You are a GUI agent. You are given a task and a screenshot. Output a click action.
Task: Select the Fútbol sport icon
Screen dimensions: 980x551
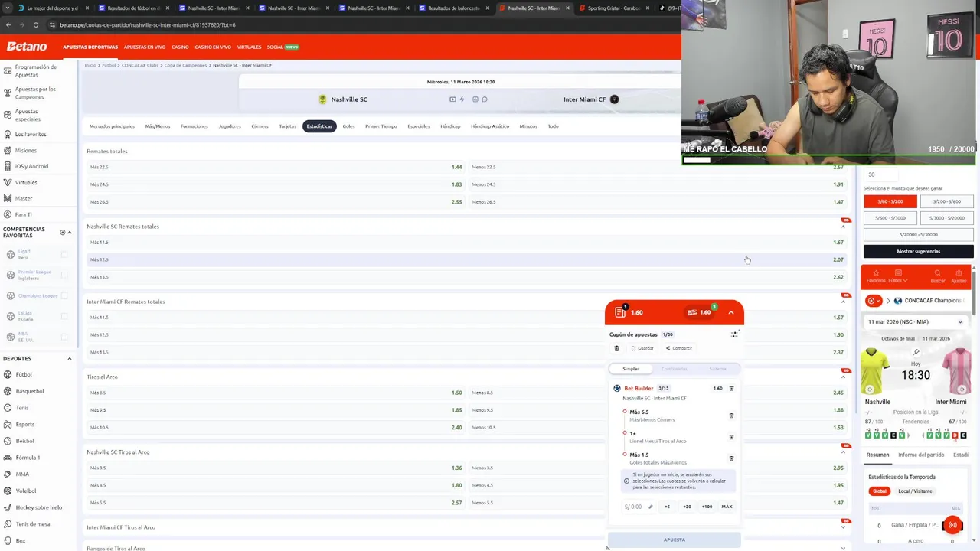click(x=8, y=374)
